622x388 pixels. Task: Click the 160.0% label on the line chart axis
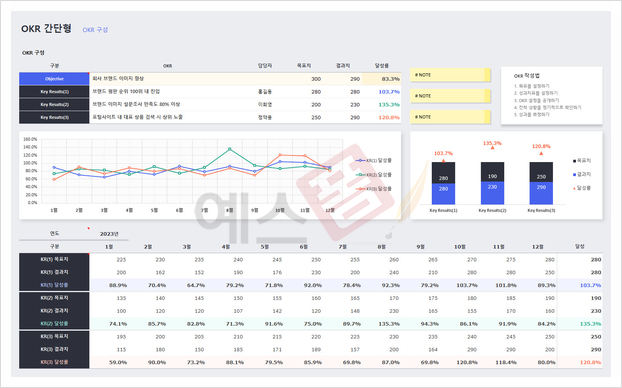tap(30, 139)
